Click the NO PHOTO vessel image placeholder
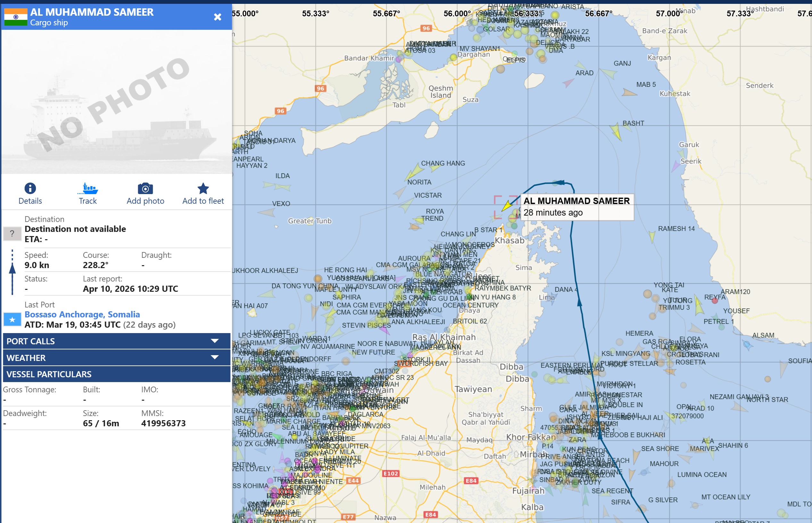The width and height of the screenshot is (812, 523). click(117, 102)
